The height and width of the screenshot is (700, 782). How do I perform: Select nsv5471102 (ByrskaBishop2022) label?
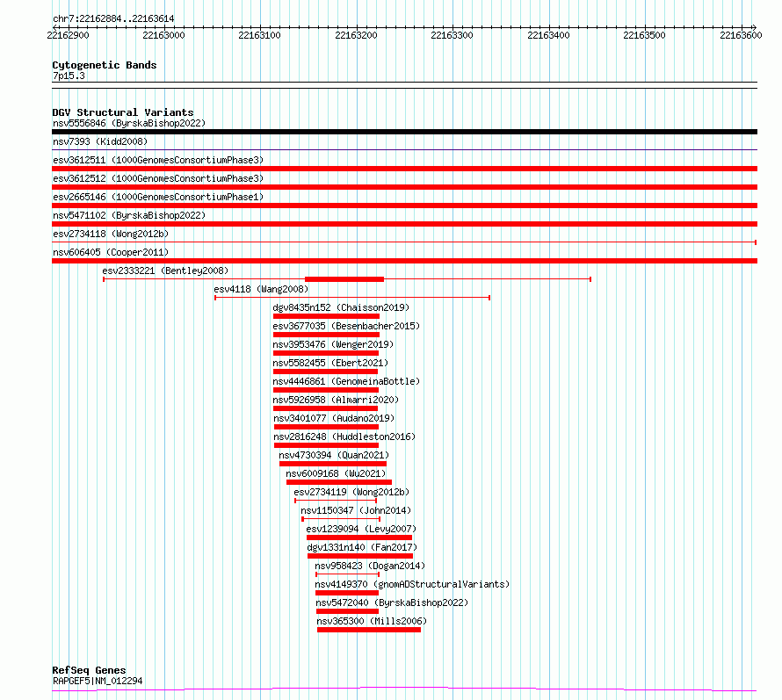coord(129,215)
